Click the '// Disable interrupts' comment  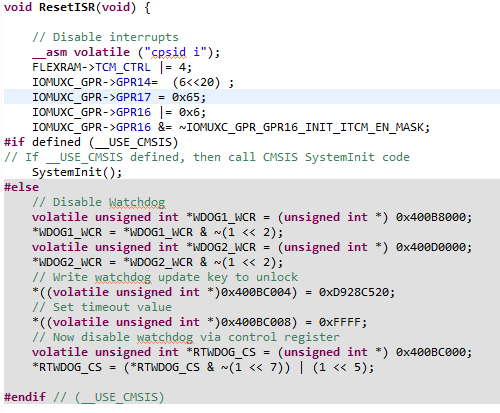click(x=105, y=37)
